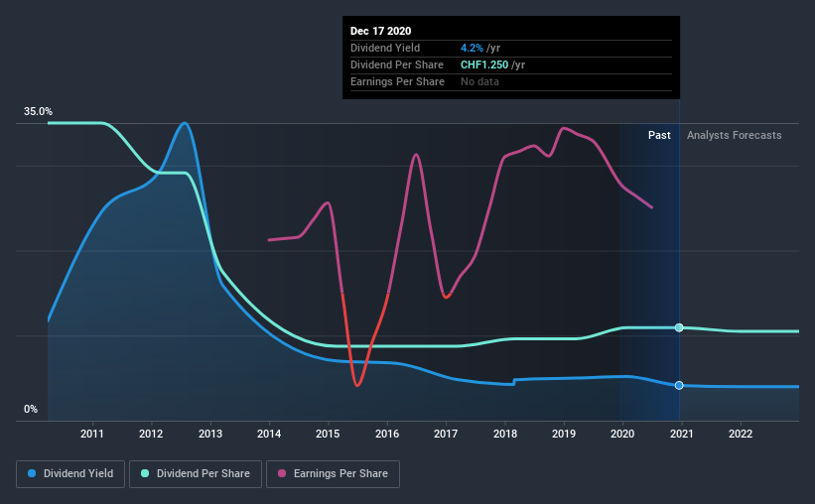This screenshot has width=815, height=504.
Task: Click the pink Earnings Per Share legend dot
Action: tap(282, 473)
